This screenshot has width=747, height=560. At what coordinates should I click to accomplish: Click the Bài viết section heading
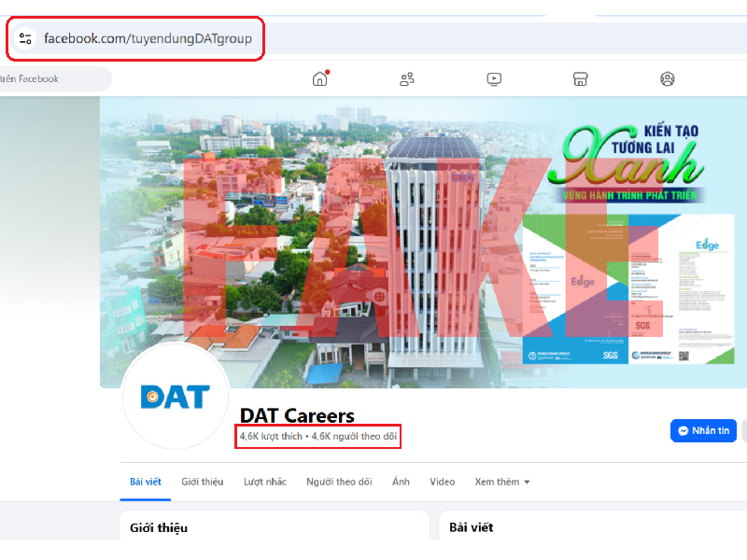point(472,527)
